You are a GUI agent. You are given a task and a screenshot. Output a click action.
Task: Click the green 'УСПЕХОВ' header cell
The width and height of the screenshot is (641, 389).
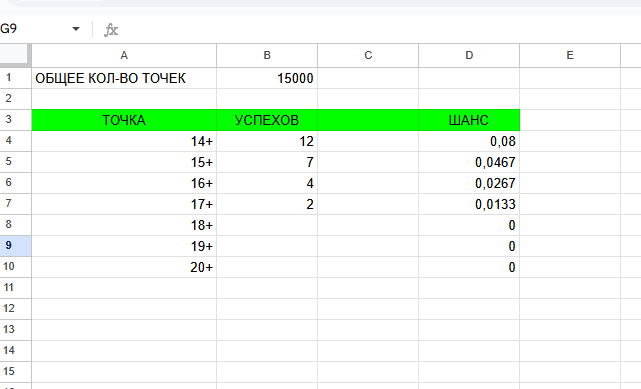[x=267, y=120]
